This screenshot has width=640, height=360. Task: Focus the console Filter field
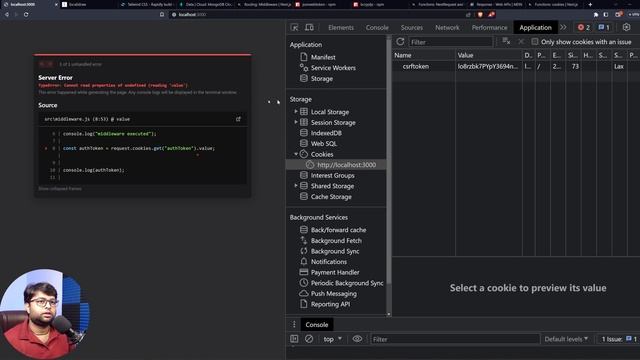[x=455, y=339]
